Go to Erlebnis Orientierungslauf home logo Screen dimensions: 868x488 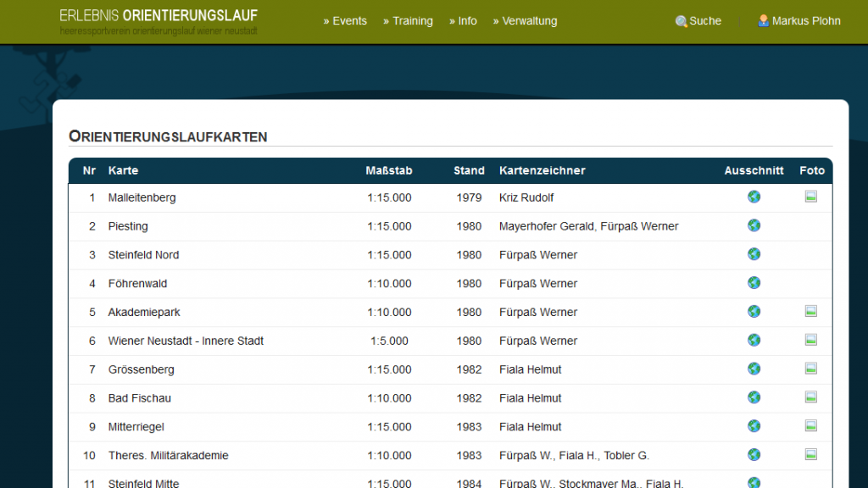click(159, 21)
